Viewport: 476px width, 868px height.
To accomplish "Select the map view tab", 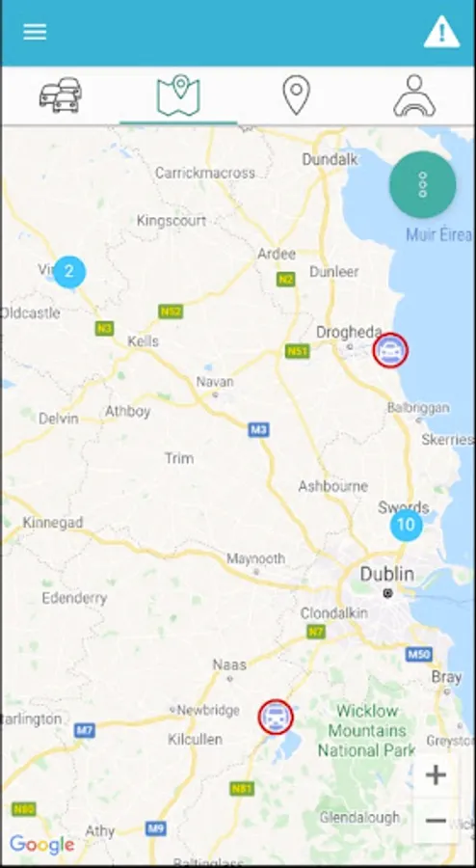I will click(x=178, y=95).
